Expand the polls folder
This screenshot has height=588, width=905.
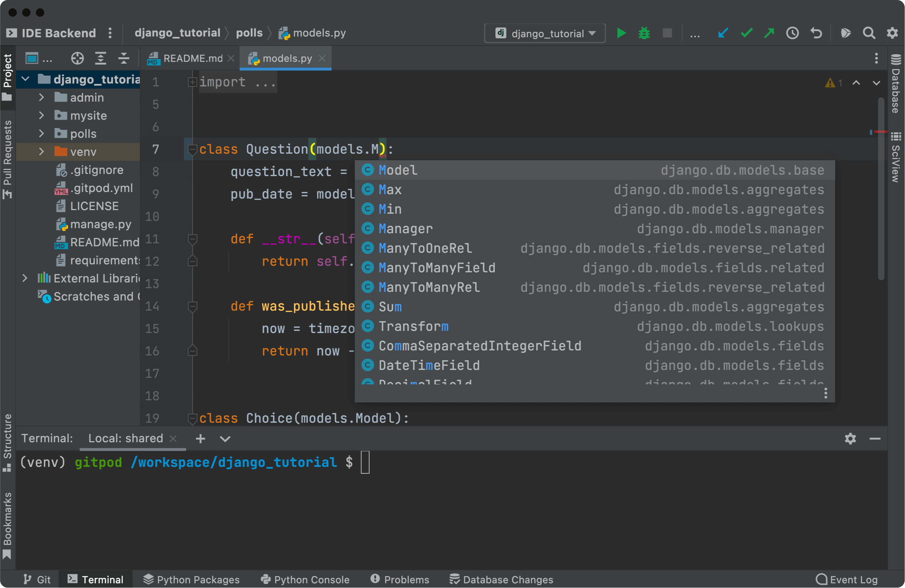pyautogui.click(x=42, y=133)
